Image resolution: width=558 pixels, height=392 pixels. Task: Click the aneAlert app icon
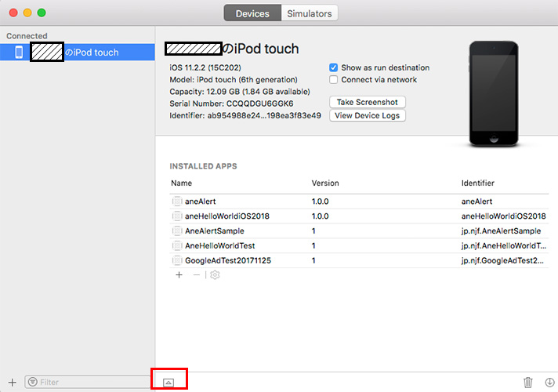177,201
